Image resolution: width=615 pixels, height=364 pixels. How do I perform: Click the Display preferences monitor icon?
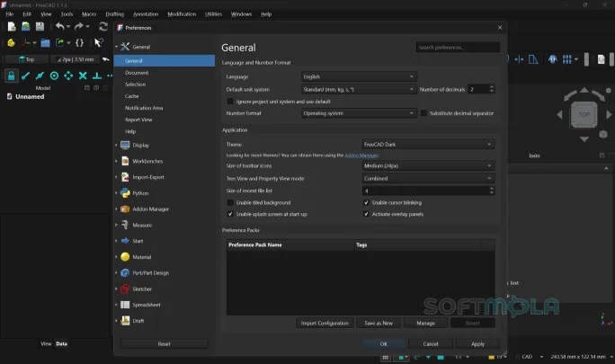tap(125, 145)
